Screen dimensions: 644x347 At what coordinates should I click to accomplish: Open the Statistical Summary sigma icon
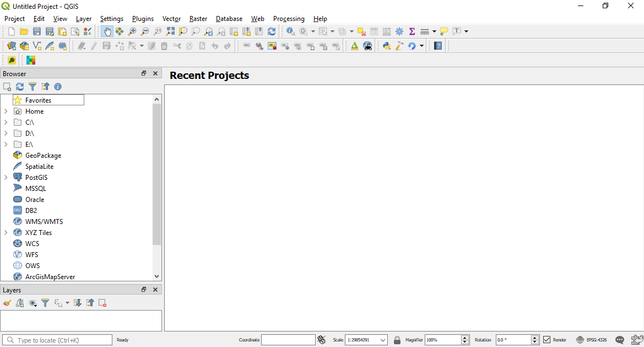412,31
